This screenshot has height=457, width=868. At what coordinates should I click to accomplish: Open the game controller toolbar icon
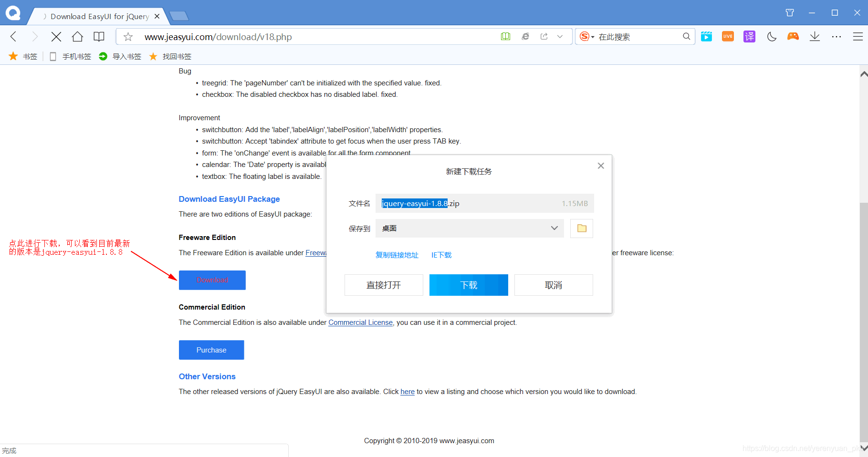[x=793, y=36]
